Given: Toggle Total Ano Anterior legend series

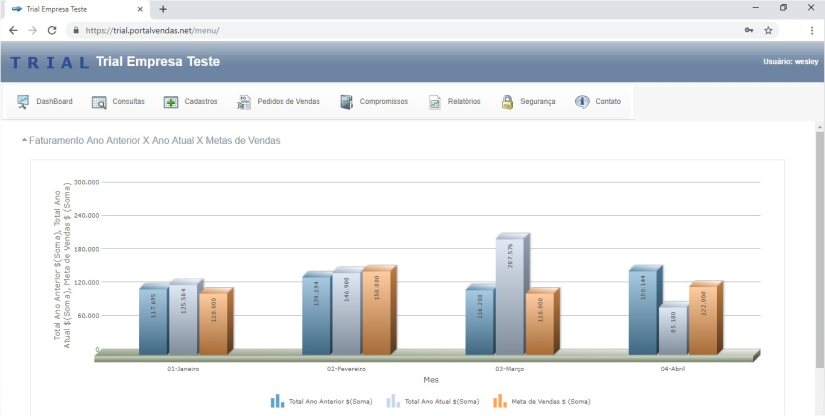Looking at the screenshot, I should (x=322, y=401).
